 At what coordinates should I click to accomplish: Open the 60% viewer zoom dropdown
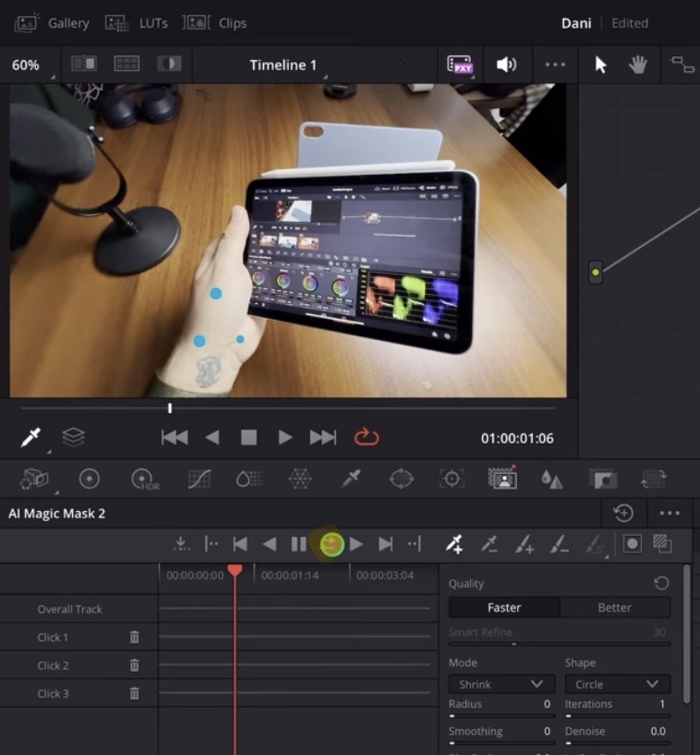[x=28, y=65]
